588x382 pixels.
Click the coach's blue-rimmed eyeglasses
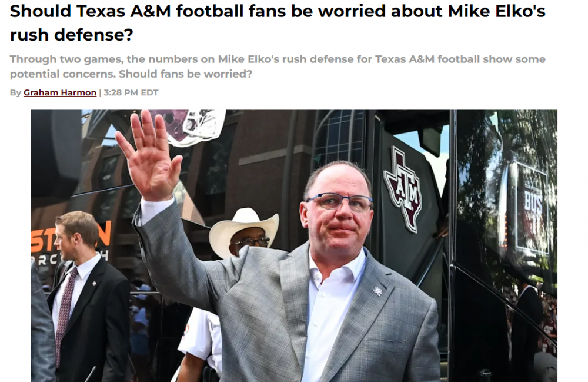[x=339, y=202]
